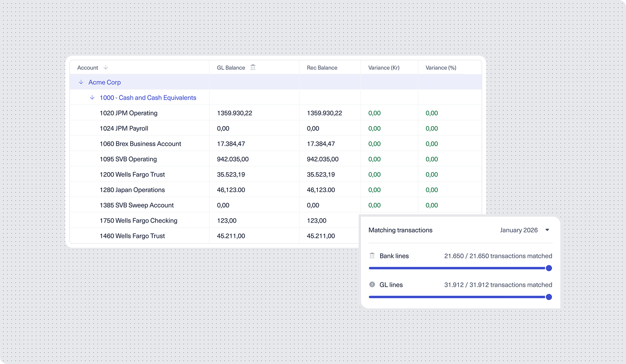Click the Variance (%) column header
The image size is (626, 364).
point(441,67)
